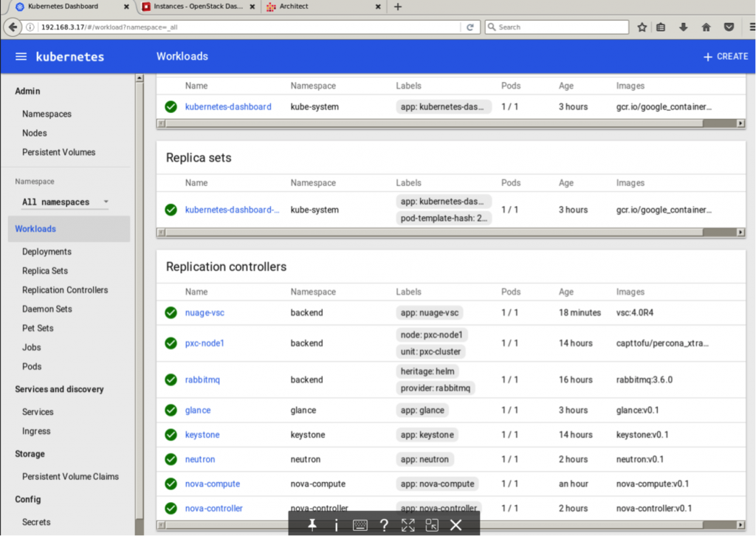756x536 pixels.
Task: Click the pin icon in bottom overlay bar
Action: 312,525
